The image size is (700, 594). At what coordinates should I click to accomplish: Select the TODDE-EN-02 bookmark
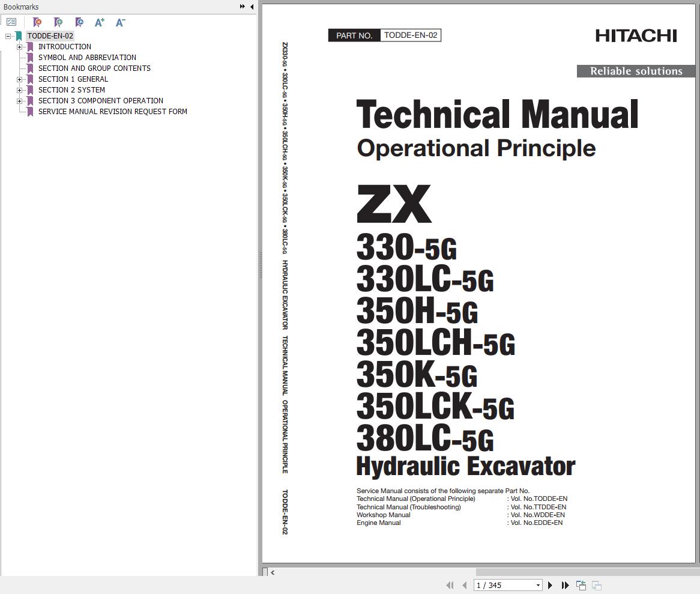pos(50,35)
